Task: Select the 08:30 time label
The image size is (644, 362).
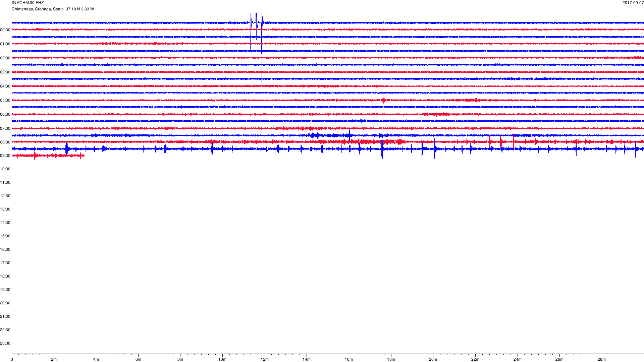Action: point(5,142)
